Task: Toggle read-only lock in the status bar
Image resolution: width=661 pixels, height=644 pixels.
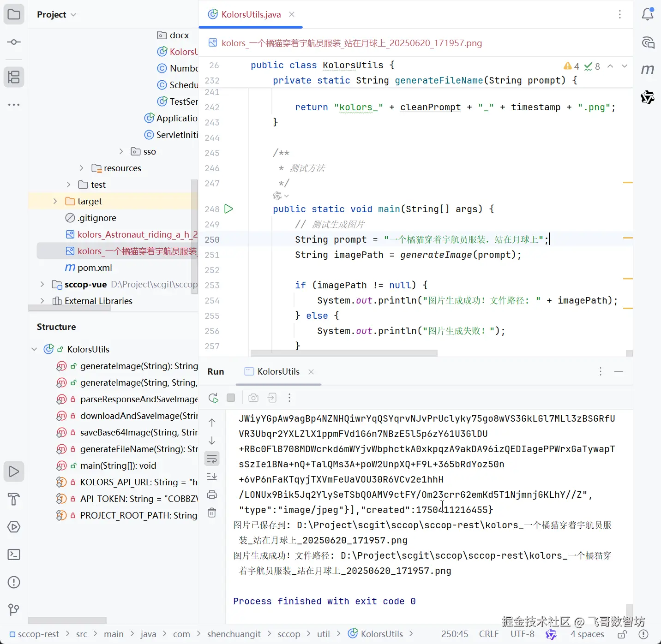Action: coord(622,634)
